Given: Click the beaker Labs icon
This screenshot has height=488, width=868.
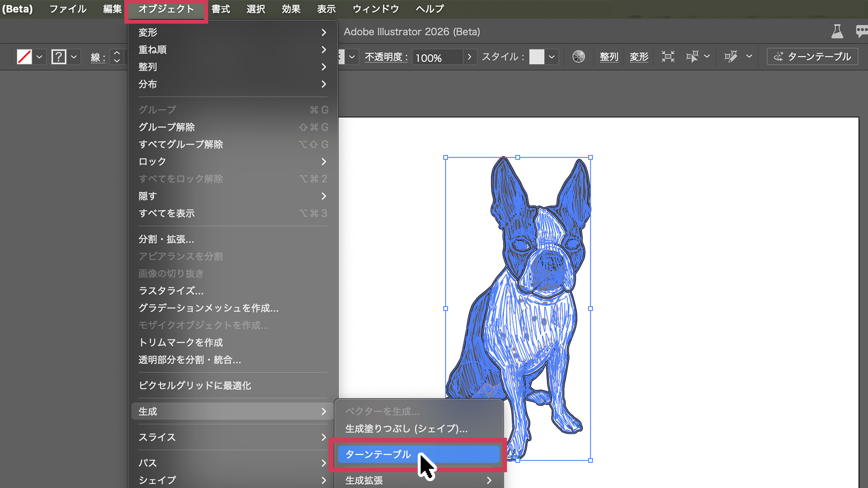Looking at the screenshot, I should pyautogui.click(x=837, y=32).
